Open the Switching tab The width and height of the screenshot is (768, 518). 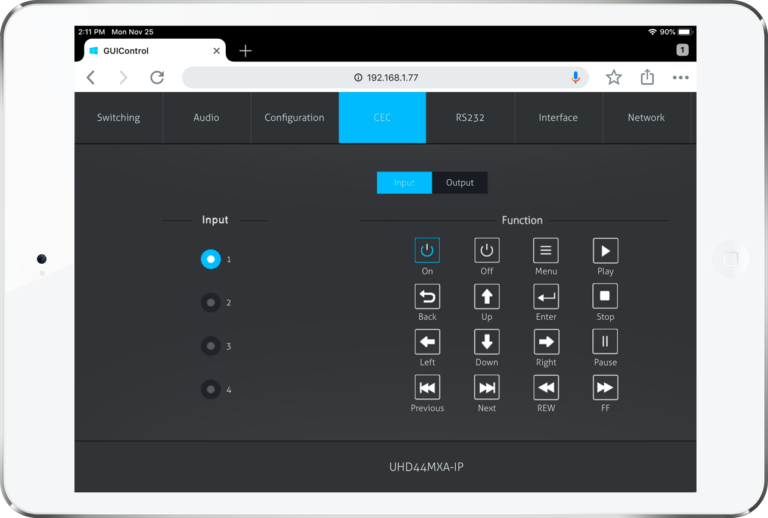click(119, 118)
